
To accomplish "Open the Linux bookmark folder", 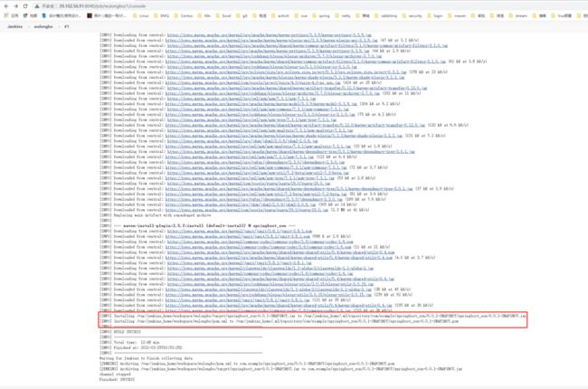I will pyautogui.click(x=141, y=15).
